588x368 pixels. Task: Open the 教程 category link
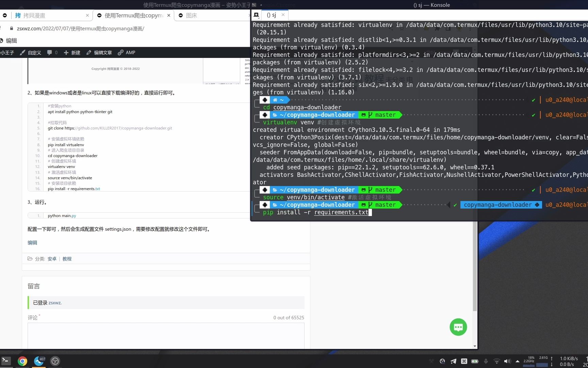click(x=67, y=259)
